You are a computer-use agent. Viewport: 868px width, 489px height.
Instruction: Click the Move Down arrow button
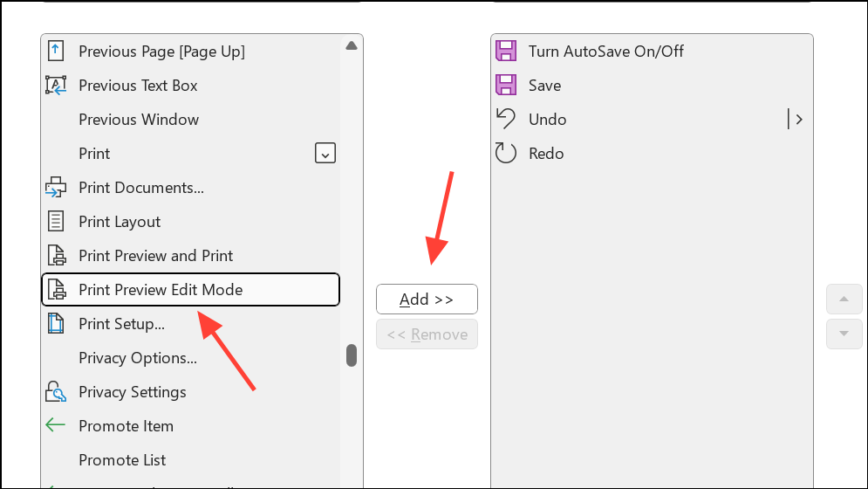pos(844,334)
